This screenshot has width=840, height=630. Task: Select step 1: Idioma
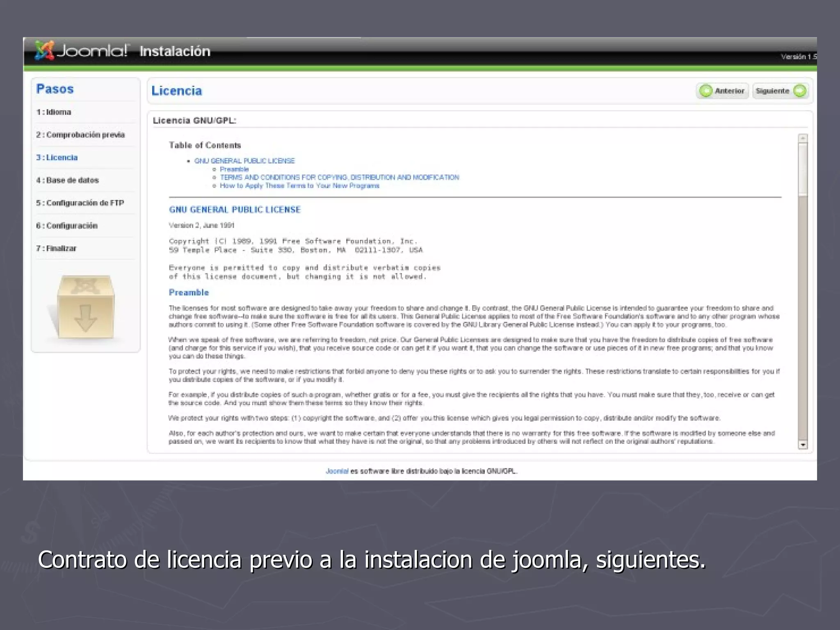pos(54,112)
